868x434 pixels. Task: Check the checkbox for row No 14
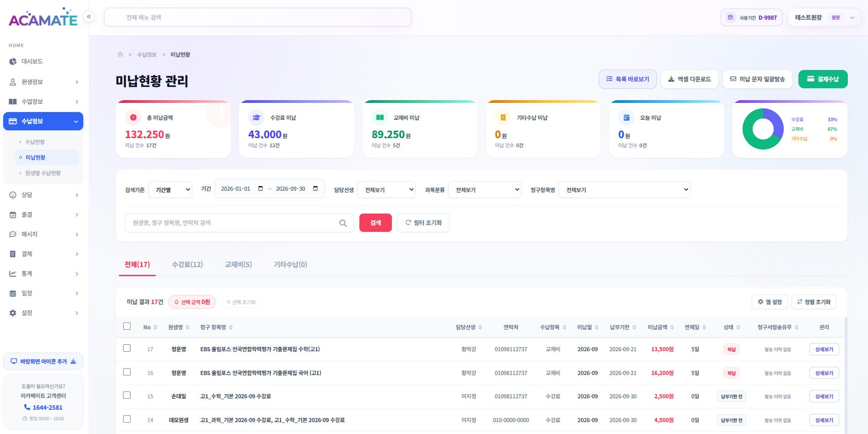pyautogui.click(x=127, y=419)
